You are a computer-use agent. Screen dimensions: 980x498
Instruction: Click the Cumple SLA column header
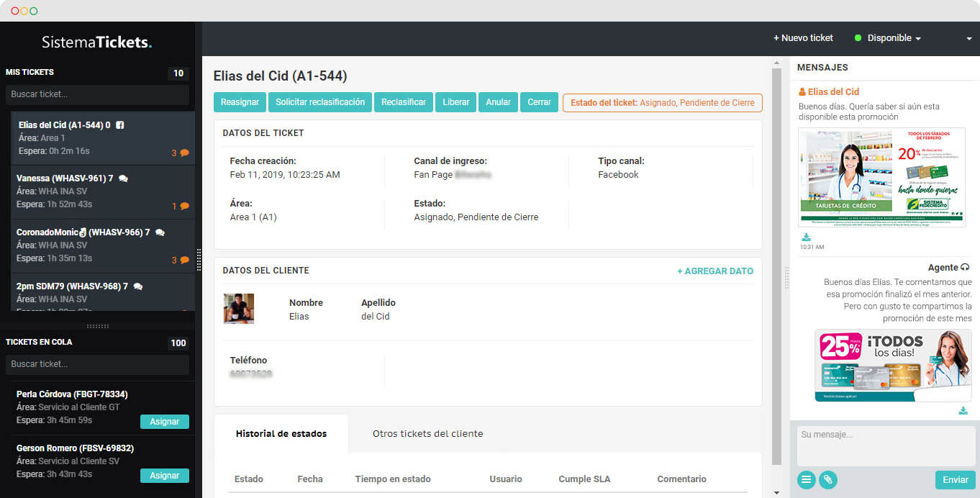coord(584,479)
